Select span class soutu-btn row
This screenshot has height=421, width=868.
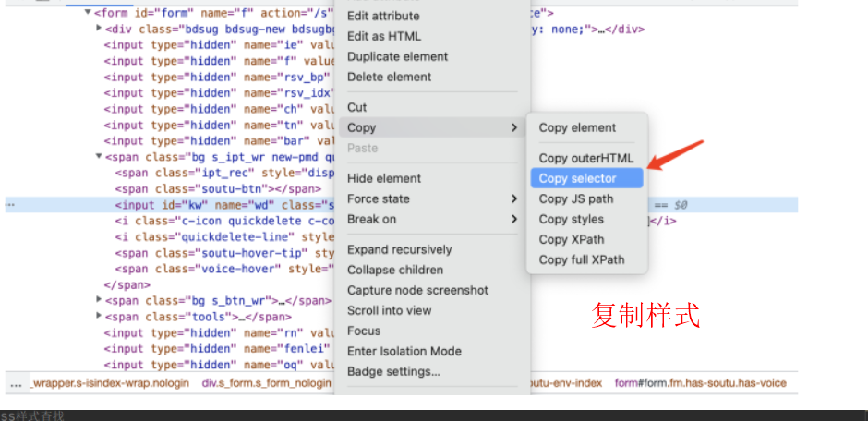coord(218,189)
